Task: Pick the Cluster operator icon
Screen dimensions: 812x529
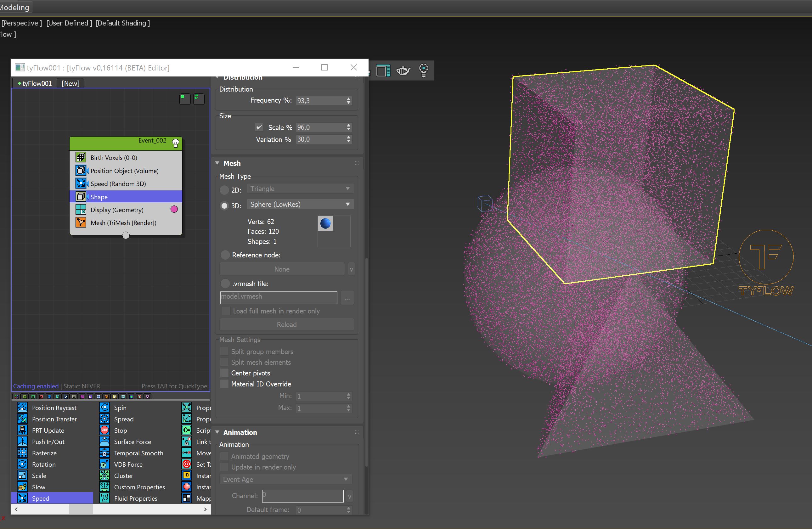Action: coord(104,475)
